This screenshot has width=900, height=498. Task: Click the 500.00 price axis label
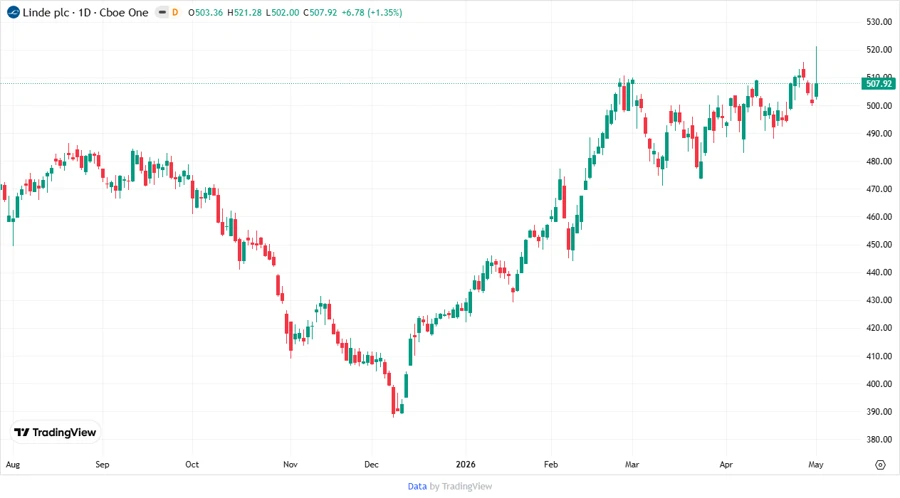pos(879,106)
